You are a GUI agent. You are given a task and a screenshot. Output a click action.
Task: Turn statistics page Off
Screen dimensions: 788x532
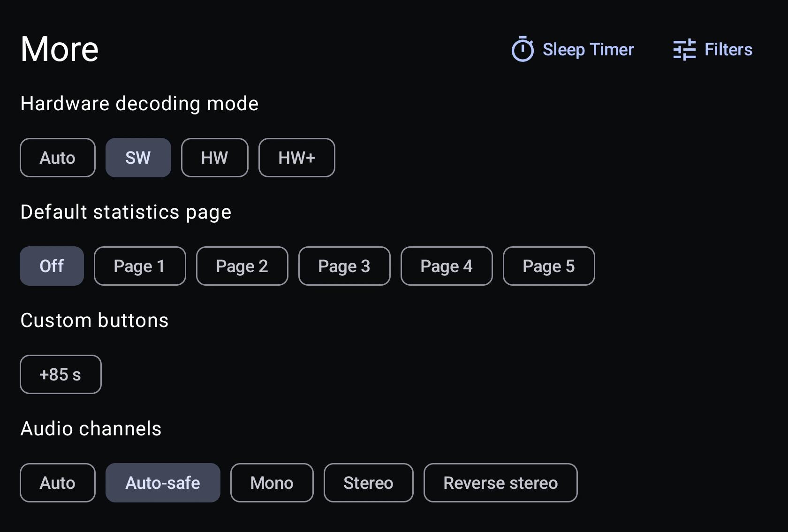pyautogui.click(x=52, y=266)
